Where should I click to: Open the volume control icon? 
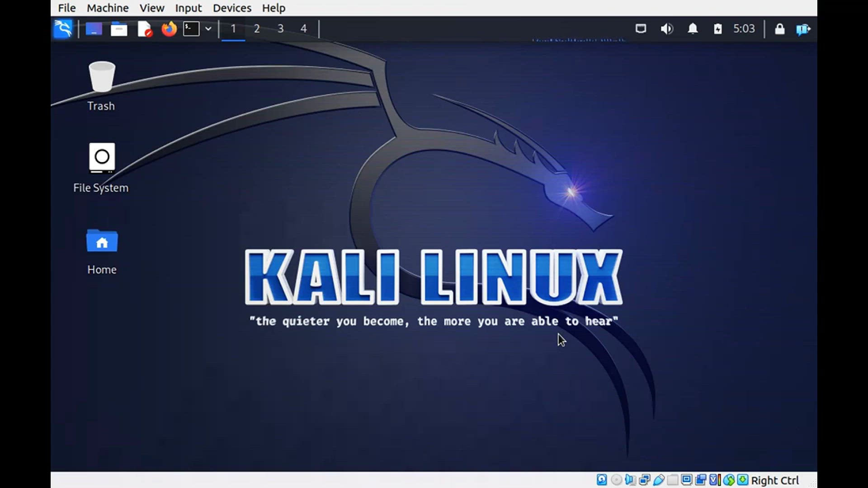[x=666, y=29]
